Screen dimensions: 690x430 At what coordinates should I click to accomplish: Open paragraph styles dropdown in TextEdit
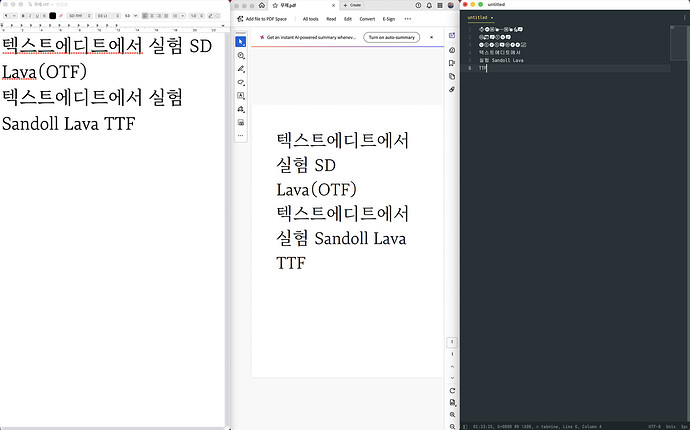click(10, 16)
